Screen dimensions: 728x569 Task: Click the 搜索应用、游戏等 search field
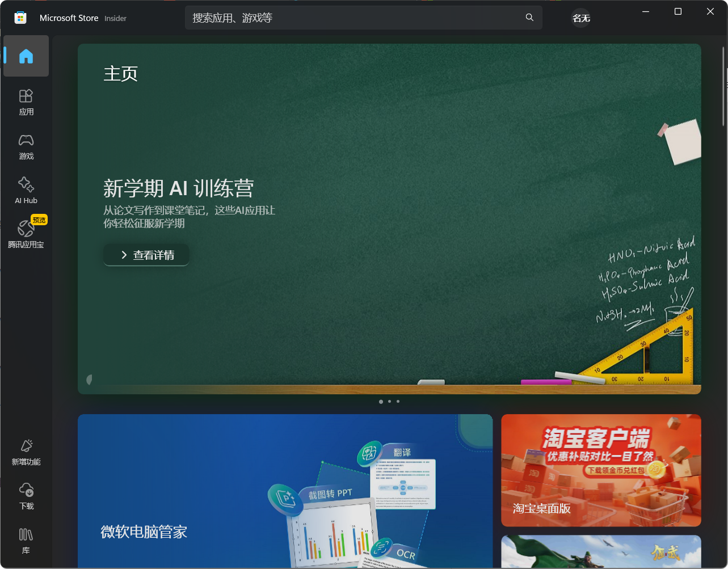(x=364, y=18)
